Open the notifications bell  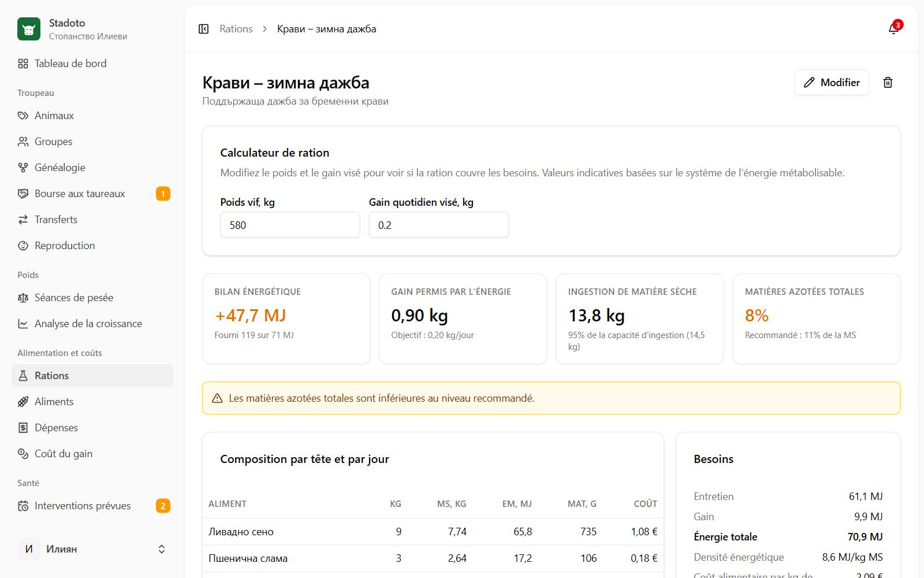pyautogui.click(x=893, y=29)
